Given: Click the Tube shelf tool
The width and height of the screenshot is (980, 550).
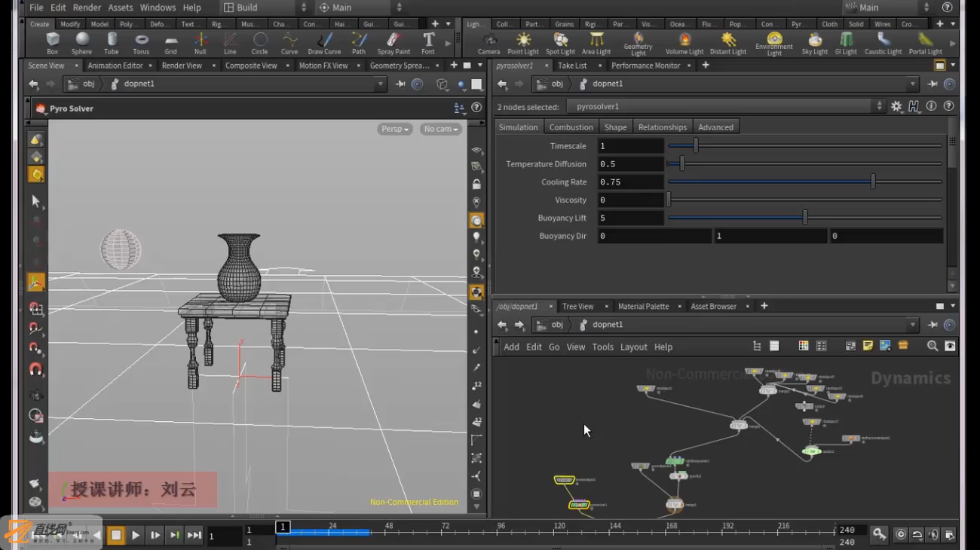Looking at the screenshot, I should point(112,43).
